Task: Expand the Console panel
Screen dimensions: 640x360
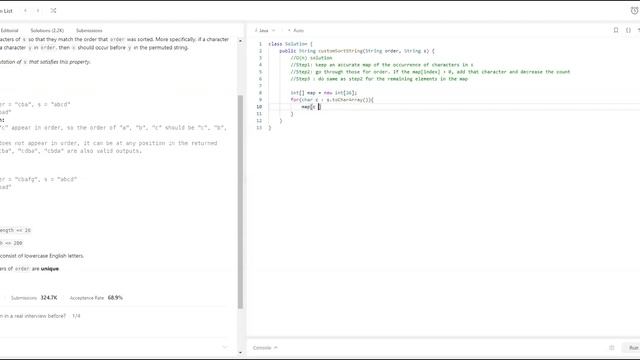Action: click(265, 348)
